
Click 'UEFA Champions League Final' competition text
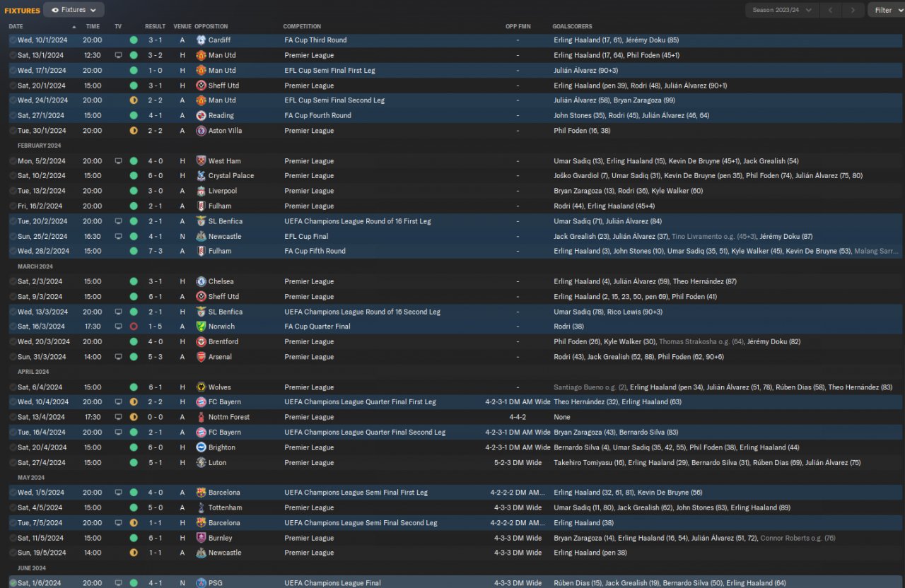[333, 583]
